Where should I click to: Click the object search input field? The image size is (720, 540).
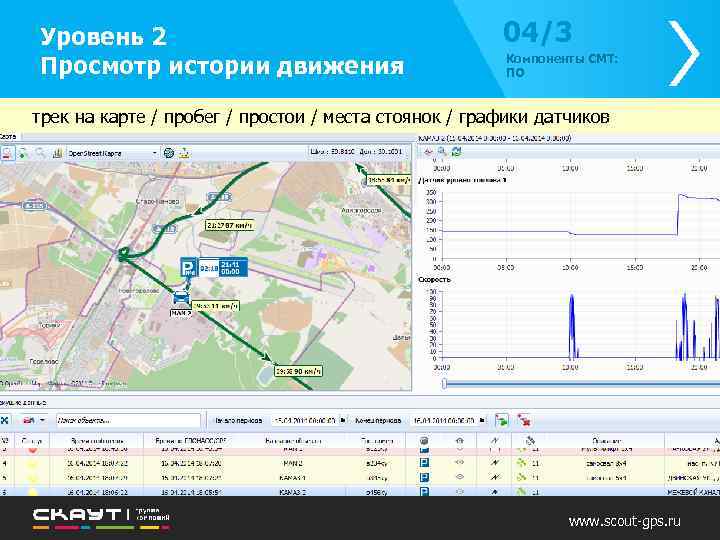128,420
